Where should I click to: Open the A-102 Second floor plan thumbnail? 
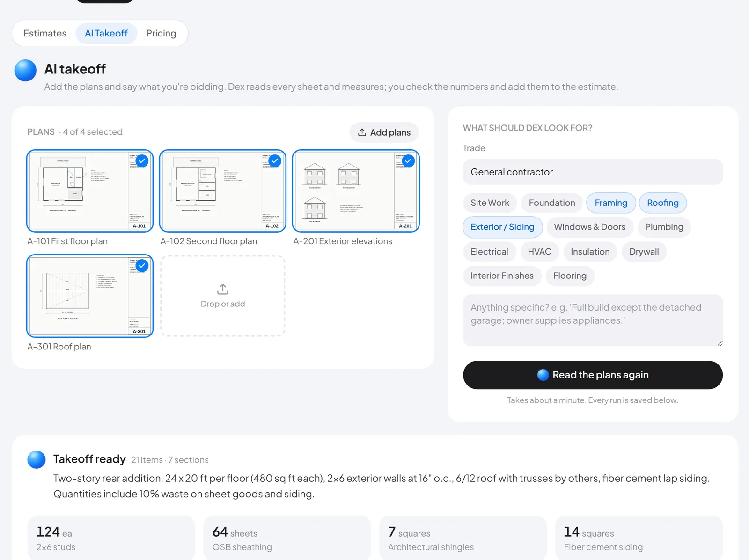pyautogui.click(x=223, y=191)
